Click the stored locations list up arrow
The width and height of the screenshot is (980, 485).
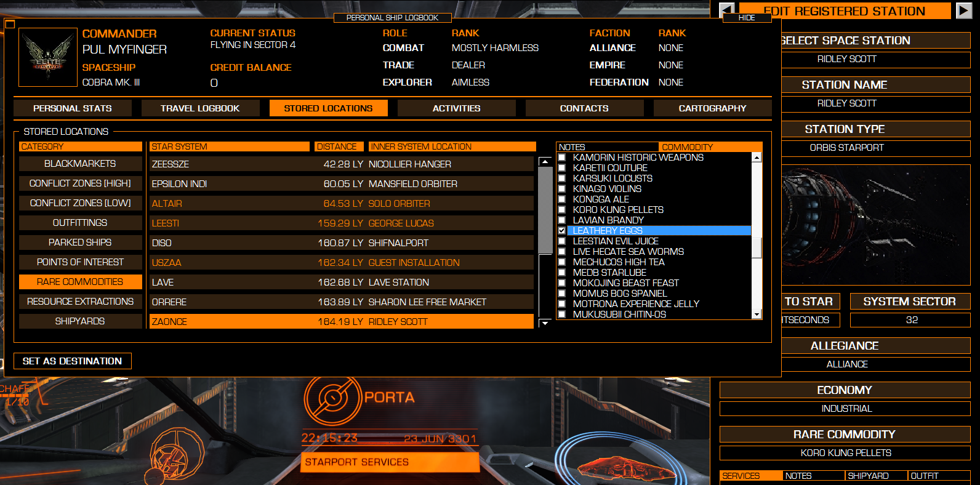(x=545, y=161)
